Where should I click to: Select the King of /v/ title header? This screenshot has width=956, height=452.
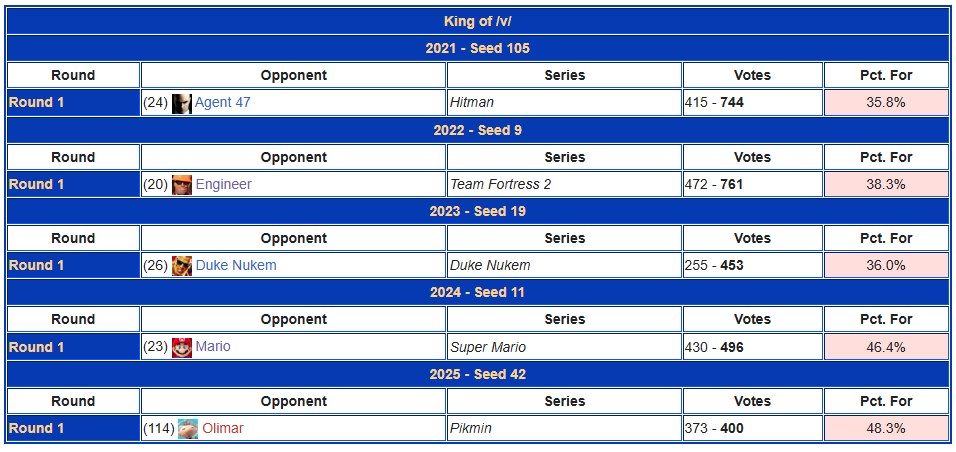coord(478,21)
